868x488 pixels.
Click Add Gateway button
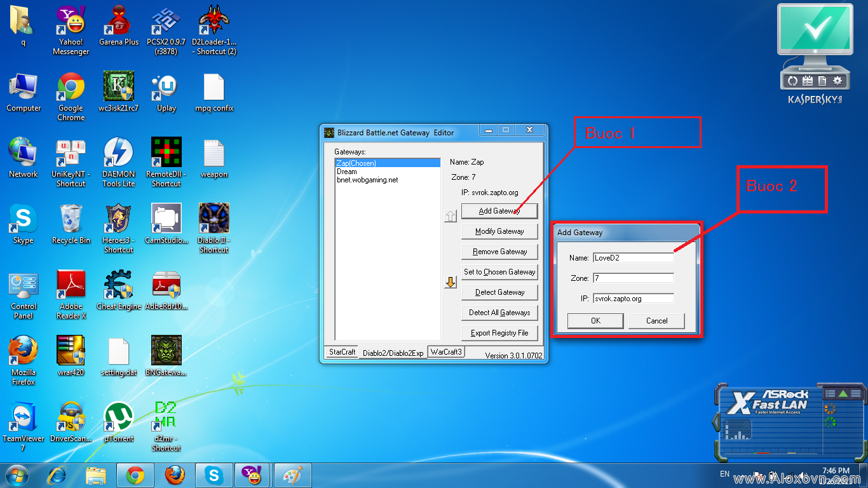pos(499,211)
